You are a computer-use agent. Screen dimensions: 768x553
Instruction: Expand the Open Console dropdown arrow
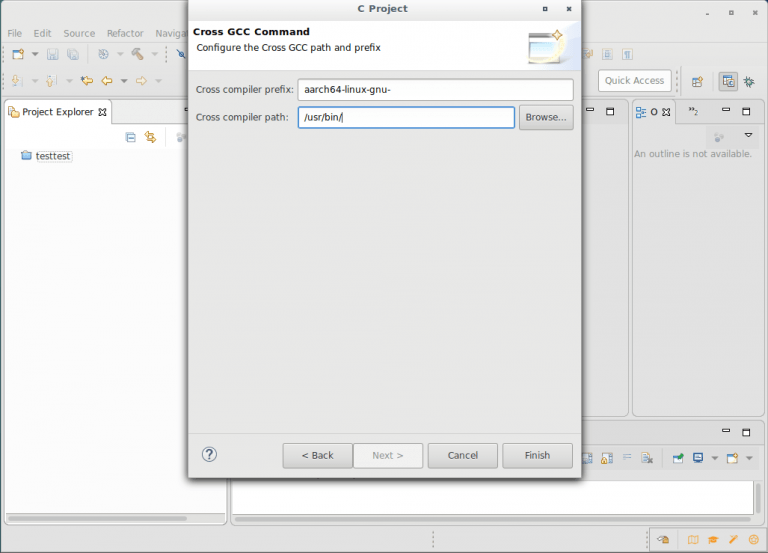coord(747,458)
